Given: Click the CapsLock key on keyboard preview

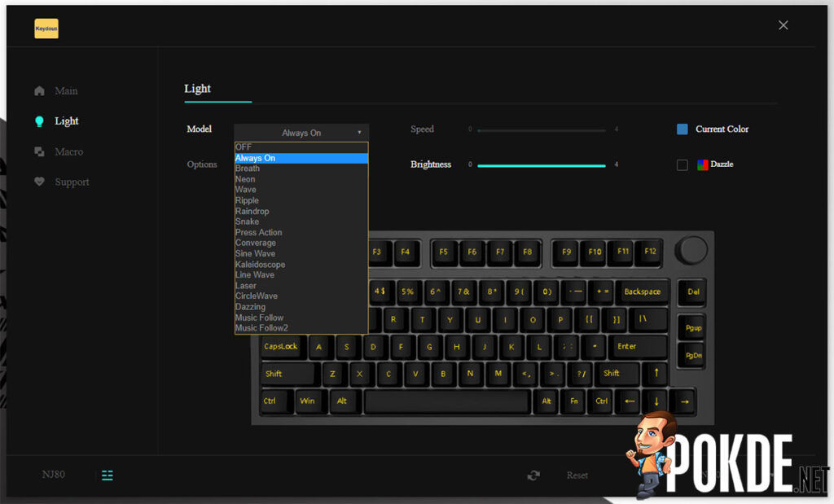Looking at the screenshot, I should pyautogui.click(x=283, y=347).
